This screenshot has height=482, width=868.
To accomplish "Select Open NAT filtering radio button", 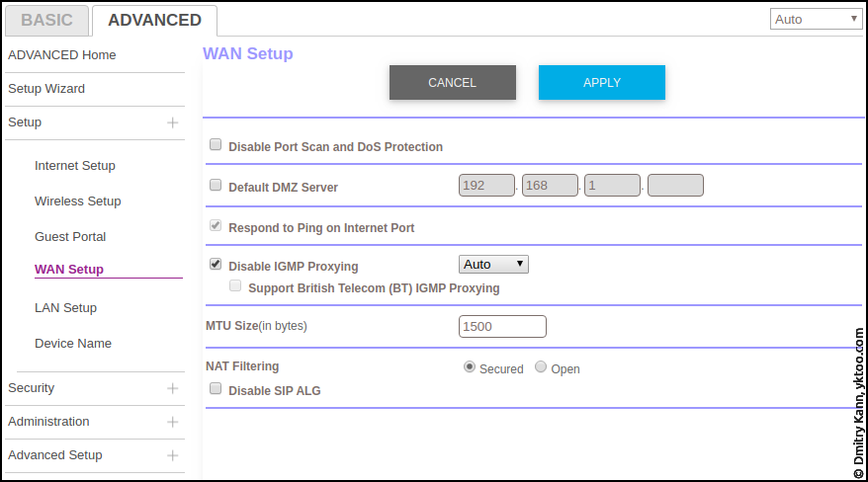I will pyautogui.click(x=541, y=367).
